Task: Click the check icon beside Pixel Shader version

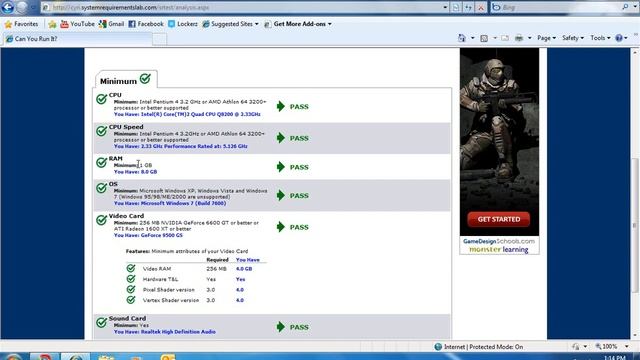Action: coord(131,289)
